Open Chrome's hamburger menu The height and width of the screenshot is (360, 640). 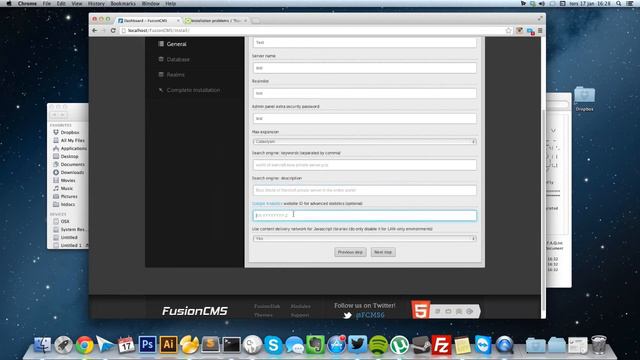tap(540, 31)
